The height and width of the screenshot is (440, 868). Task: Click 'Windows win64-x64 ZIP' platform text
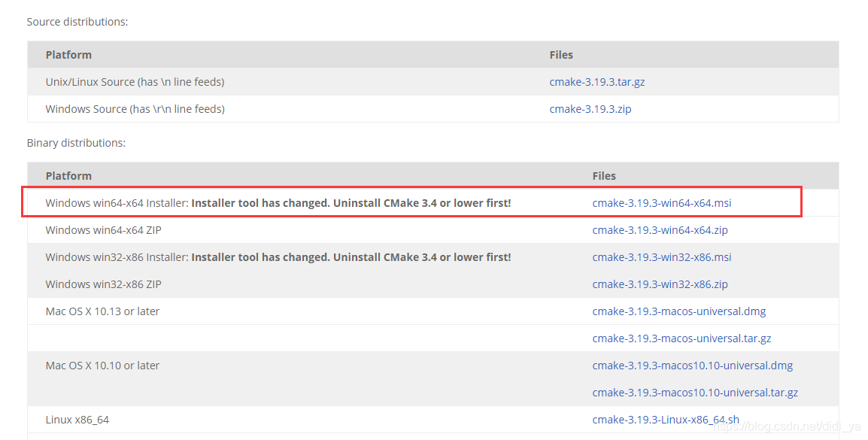pyautogui.click(x=104, y=230)
